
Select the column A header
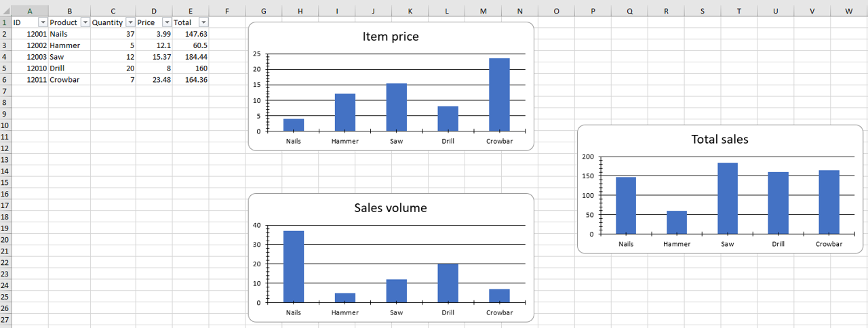[29, 11]
